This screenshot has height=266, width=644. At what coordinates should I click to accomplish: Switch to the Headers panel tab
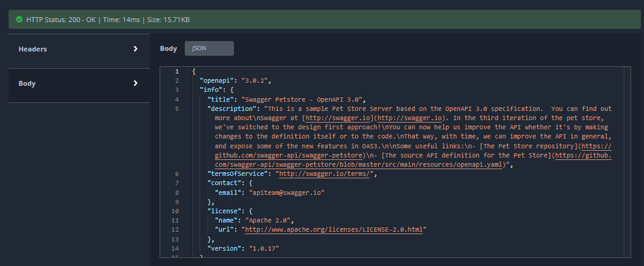pos(33,49)
